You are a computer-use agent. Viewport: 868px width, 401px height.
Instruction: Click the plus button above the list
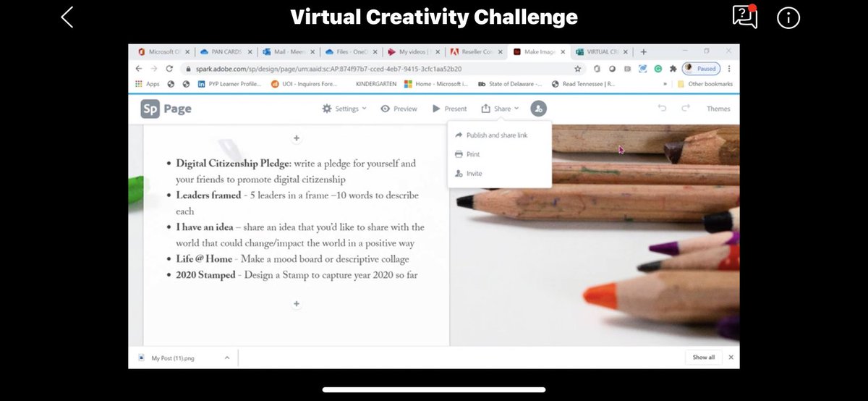[x=296, y=138]
